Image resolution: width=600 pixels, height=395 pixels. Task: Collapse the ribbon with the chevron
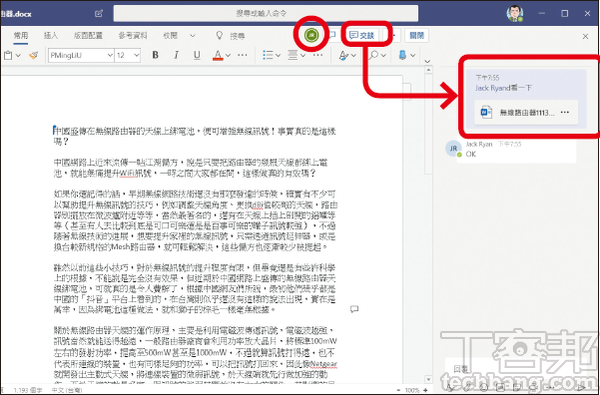pos(427,61)
